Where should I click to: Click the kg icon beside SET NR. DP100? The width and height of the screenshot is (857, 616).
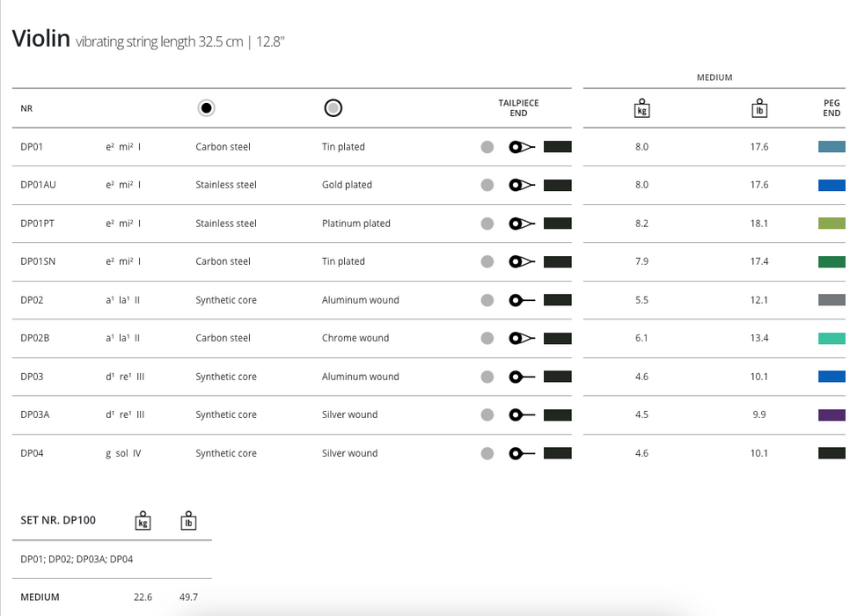[x=143, y=520]
